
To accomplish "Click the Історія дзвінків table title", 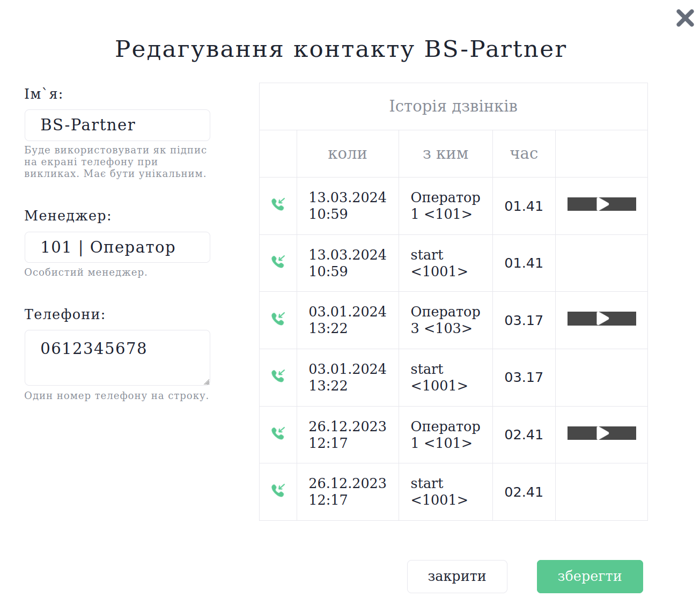I will click(453, 106).
